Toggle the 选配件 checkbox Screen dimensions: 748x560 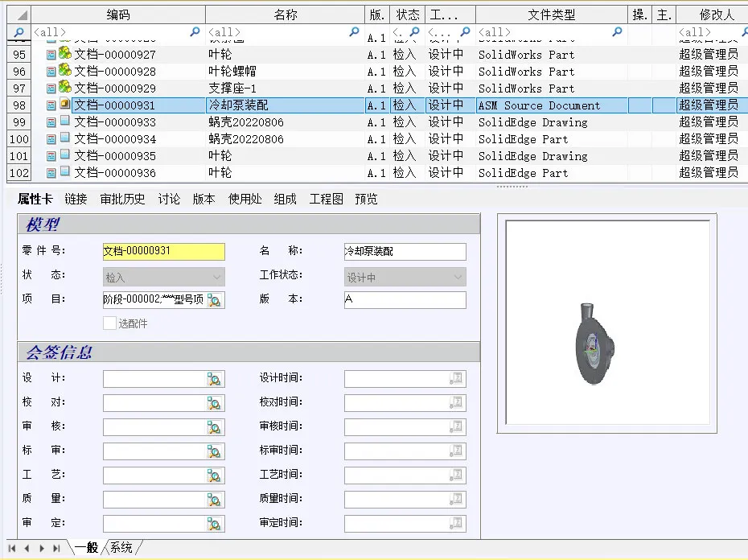point(110,323)
